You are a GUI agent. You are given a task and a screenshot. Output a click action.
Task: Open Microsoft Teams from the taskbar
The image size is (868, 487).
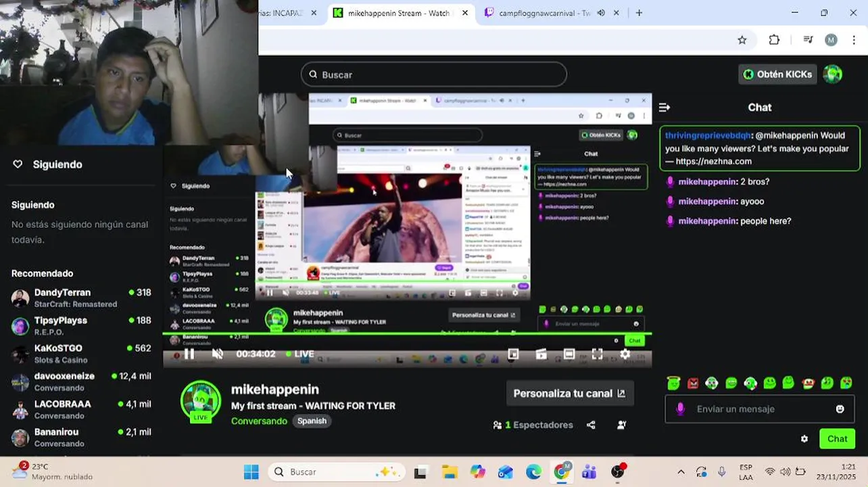point(589,472)
